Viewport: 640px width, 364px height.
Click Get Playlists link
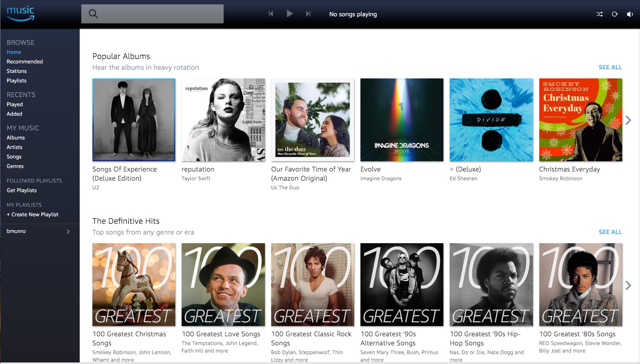click(x=21, y=190)
